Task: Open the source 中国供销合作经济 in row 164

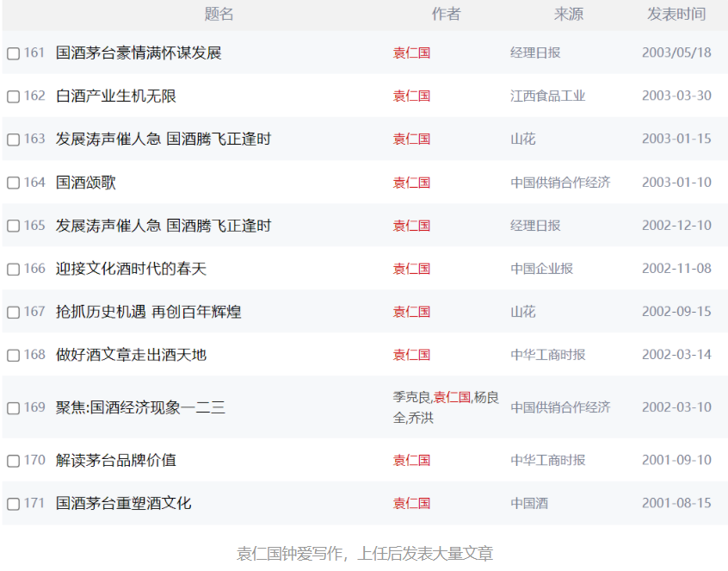Action: point(561,182)
